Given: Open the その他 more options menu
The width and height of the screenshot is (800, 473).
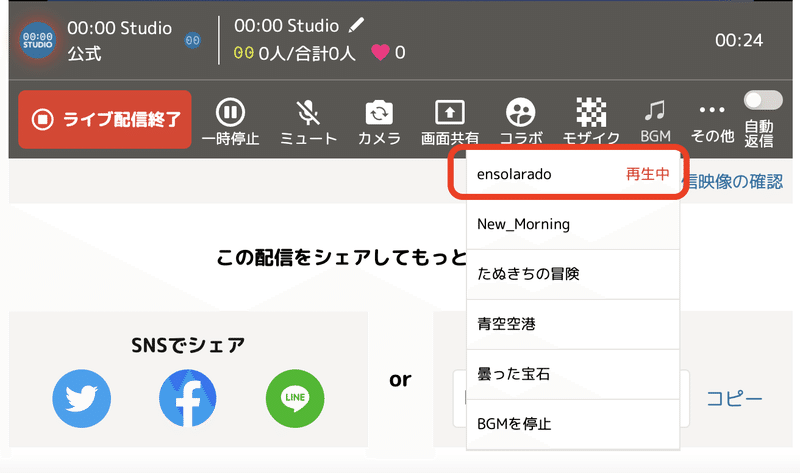Looking at the screenshot, I should pyautogui.click(x=712, y=122).
